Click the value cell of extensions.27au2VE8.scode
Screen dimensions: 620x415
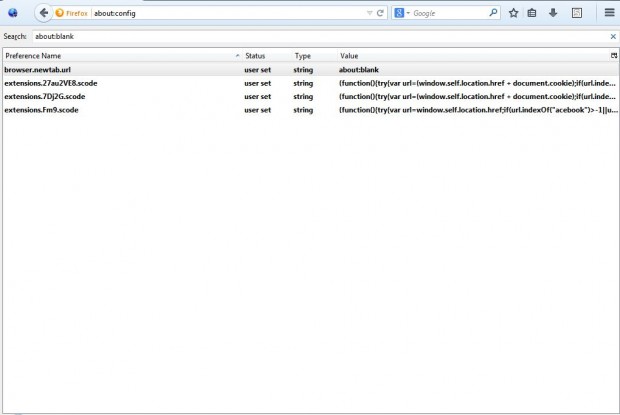pos(477,83)
